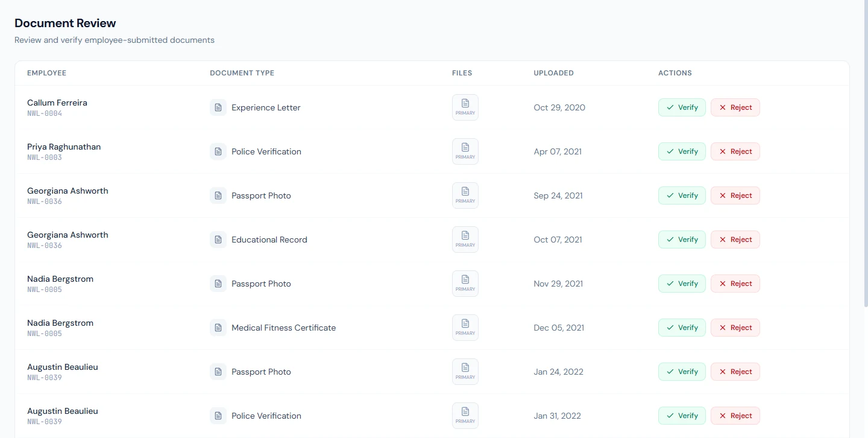
Task: Open the primary file uploaded Jan 31, 2022
Action: (465, 416)
